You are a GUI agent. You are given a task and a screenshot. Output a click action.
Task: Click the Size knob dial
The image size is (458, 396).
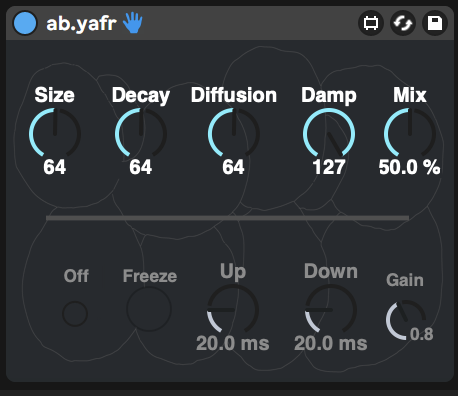click(55, 133)
